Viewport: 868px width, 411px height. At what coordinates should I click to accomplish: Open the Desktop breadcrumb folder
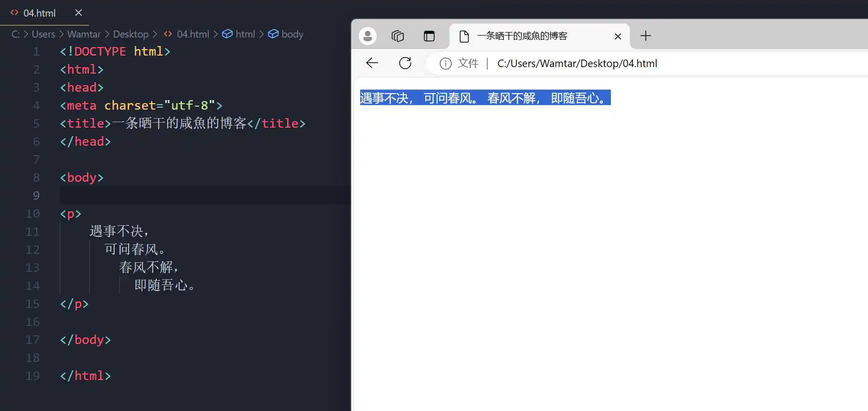pos(131,34)
